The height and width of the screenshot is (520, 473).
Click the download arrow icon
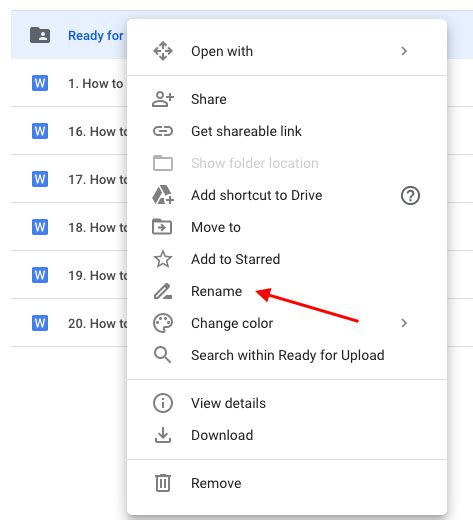[x=163, y=435]
